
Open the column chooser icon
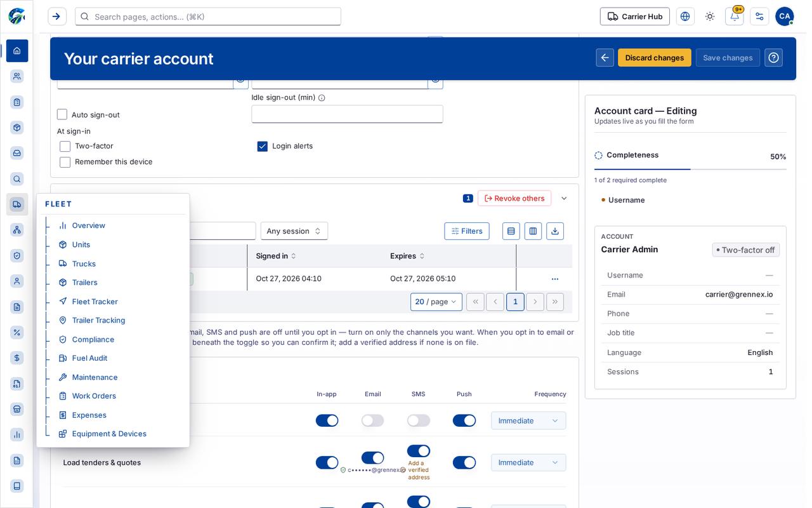tap(533, 231)
